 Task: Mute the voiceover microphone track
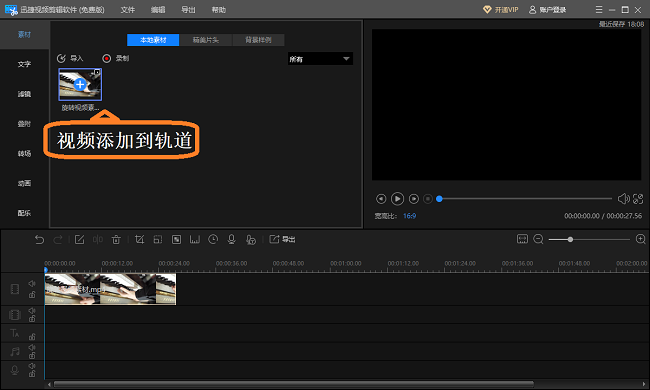[x=32, y=366]
